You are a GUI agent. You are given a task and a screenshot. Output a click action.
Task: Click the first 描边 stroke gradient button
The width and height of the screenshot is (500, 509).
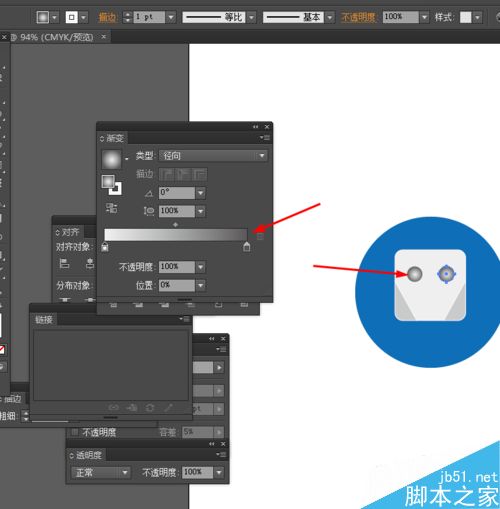click(x=166, y=174)
